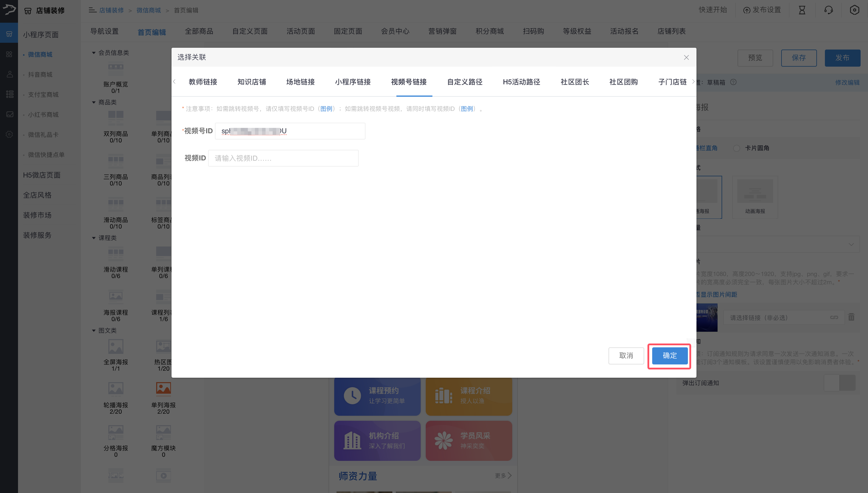The image size is (868, 493).
Task: Click help icon next to 草稿箱
Action: point(733,82)
